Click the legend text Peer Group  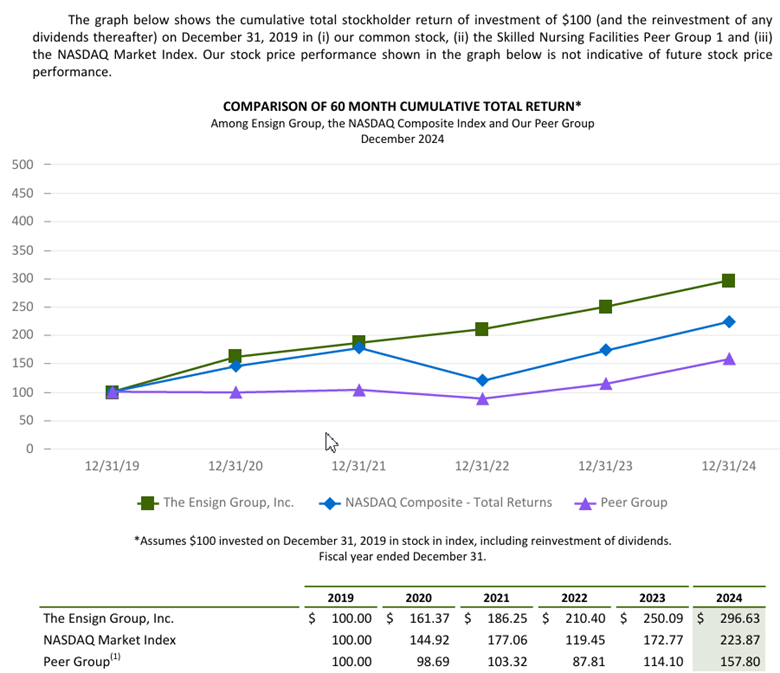[634, 502]
